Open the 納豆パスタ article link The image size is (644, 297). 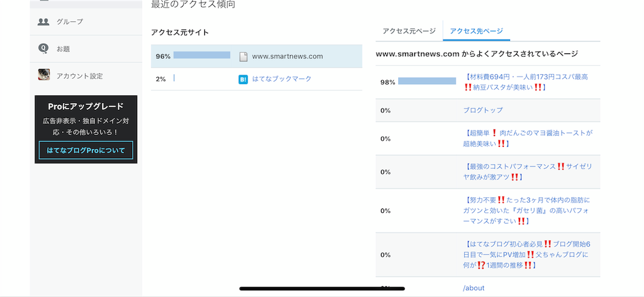[x=526, y=82]
